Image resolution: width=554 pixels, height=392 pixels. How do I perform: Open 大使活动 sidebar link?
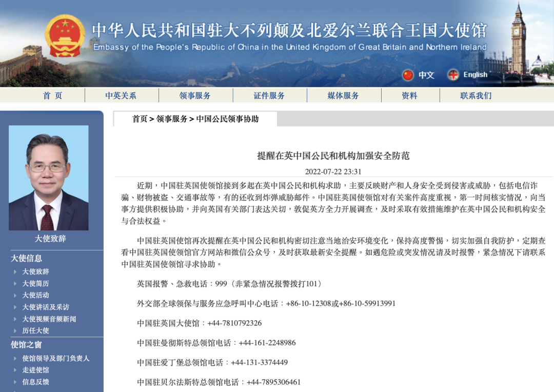(36, 295)
